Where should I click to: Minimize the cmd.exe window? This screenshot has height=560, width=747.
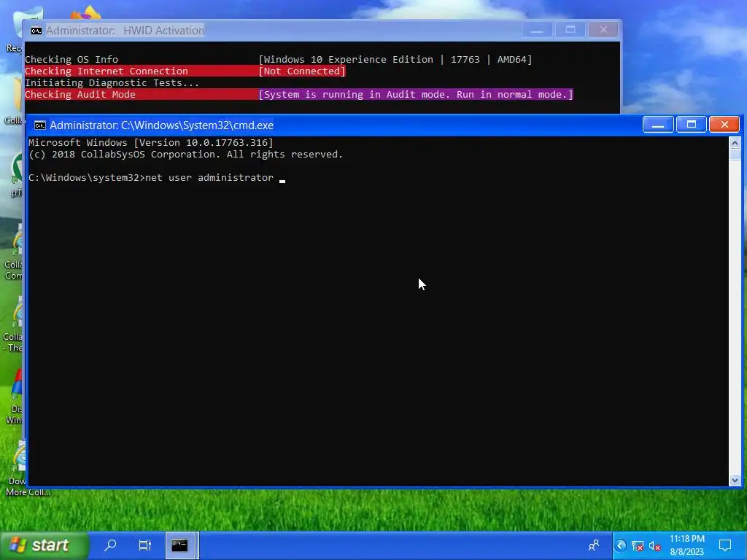(x=658, y=124)
